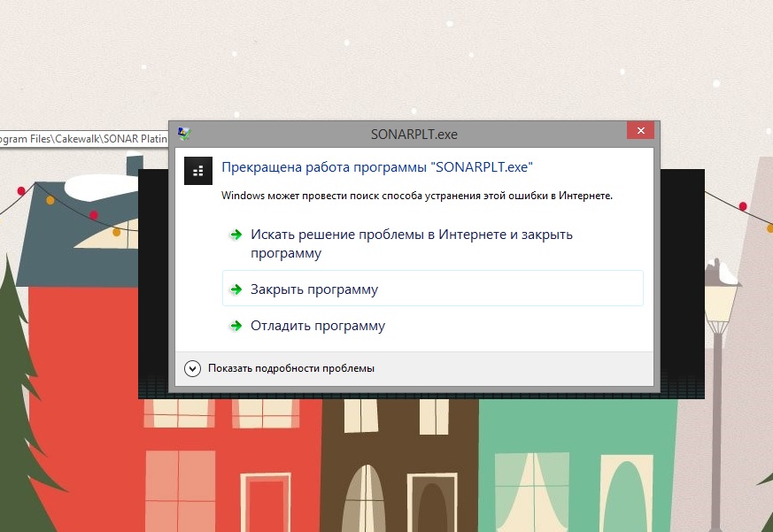
Task: Click the SONARPLT.exe title bar text
Action: pyautogui.click(x=414, y=135)
